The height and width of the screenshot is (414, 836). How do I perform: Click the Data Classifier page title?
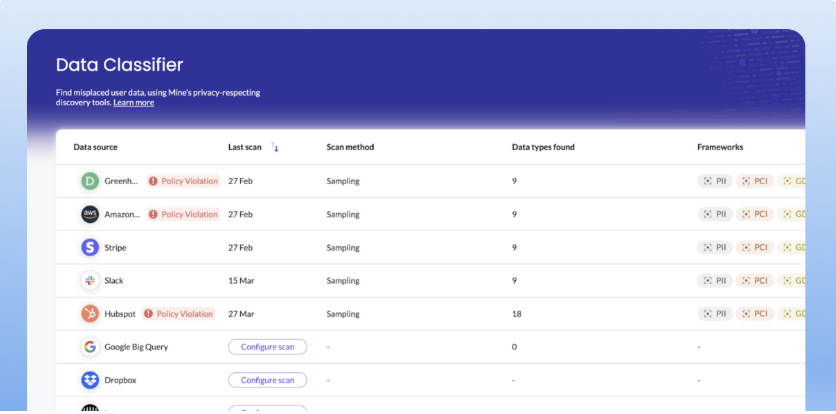pyautogui.click(x=119, y=65)
